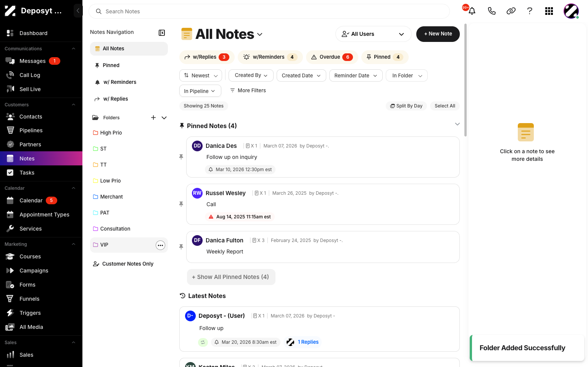Click the New Note button
Screen dimensions: 588x367
coord(438,34)
